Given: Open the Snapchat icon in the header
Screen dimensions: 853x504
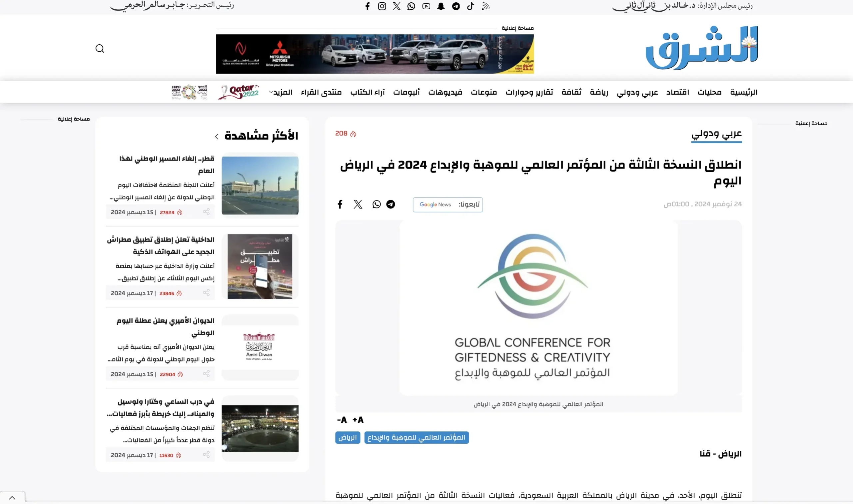Looking at the screenshot, I should [441, 6].
